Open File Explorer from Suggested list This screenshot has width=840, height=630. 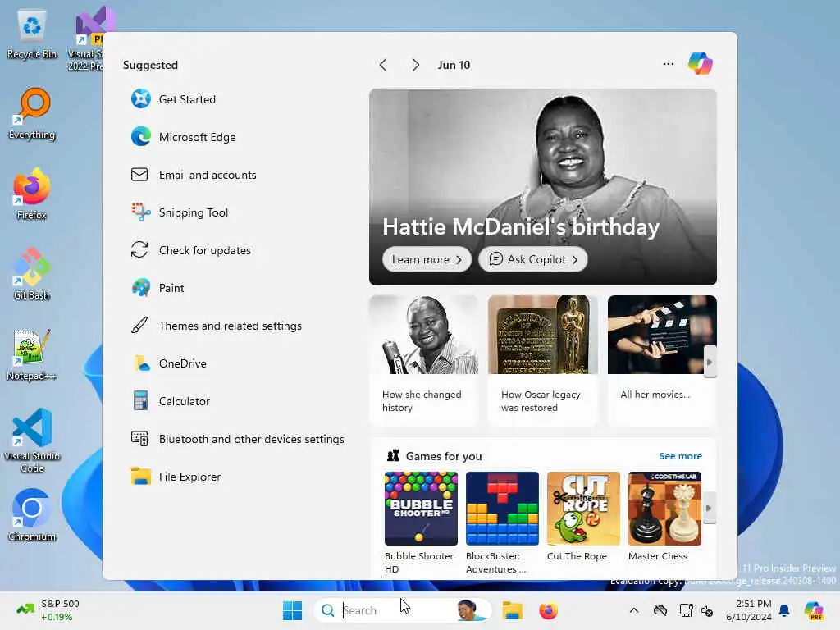(x=176, y=477)
